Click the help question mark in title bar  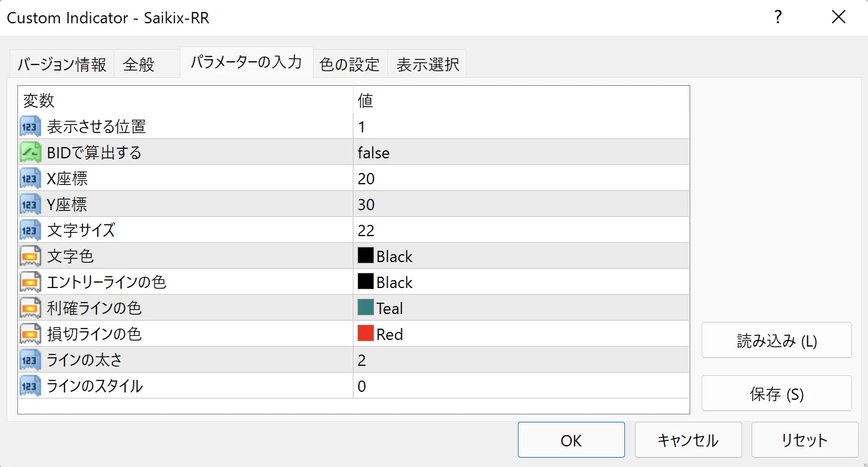click(x=777, y=18)
